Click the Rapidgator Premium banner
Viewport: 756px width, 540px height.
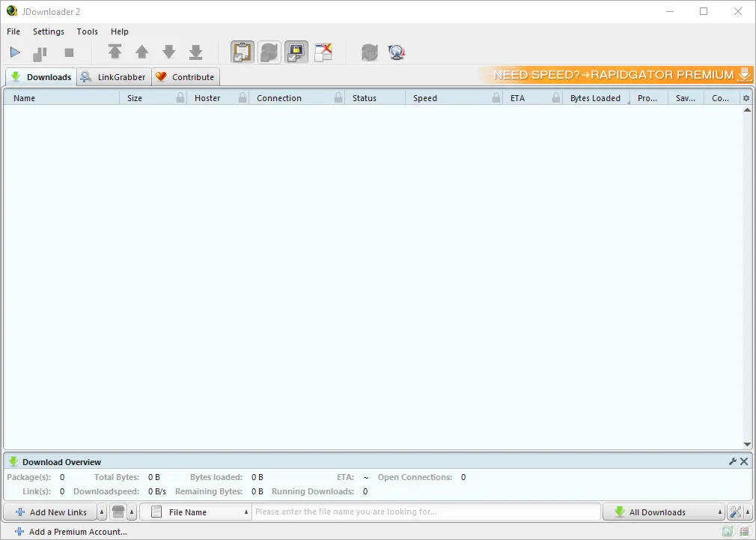[x=615, y=75]
